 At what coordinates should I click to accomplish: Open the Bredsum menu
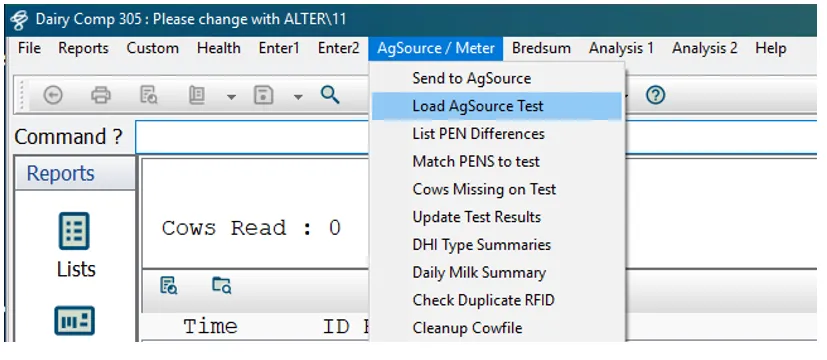click(x=541, y=48)
